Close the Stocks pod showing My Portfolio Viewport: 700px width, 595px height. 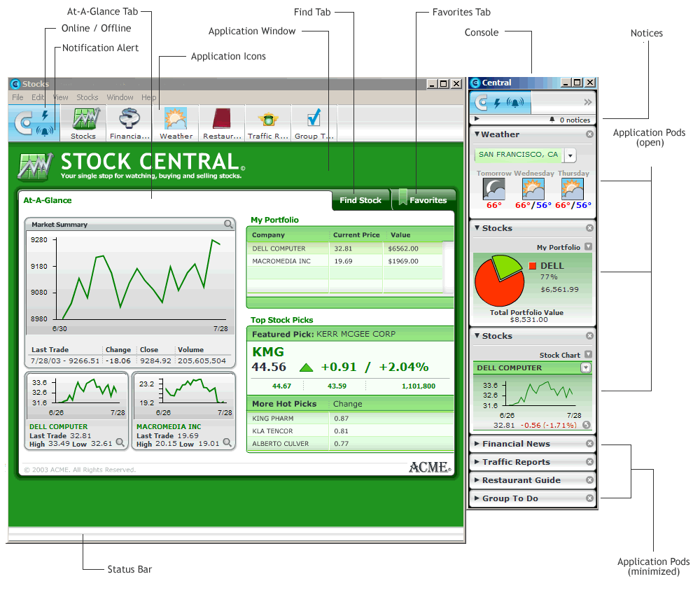[589, 227]
